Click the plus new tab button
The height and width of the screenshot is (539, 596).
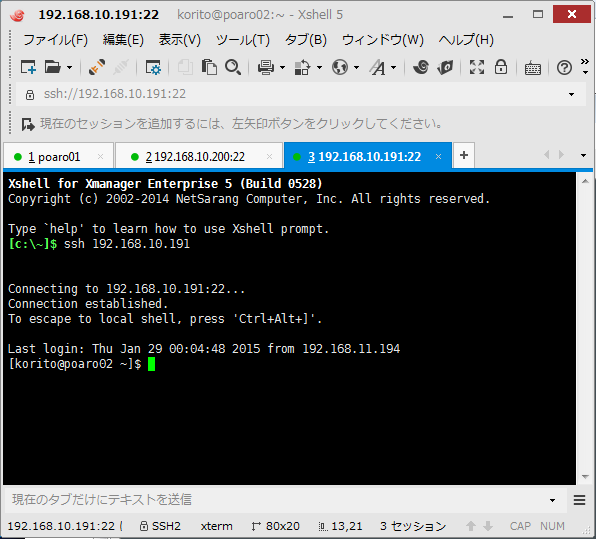[x=464, y=155]
